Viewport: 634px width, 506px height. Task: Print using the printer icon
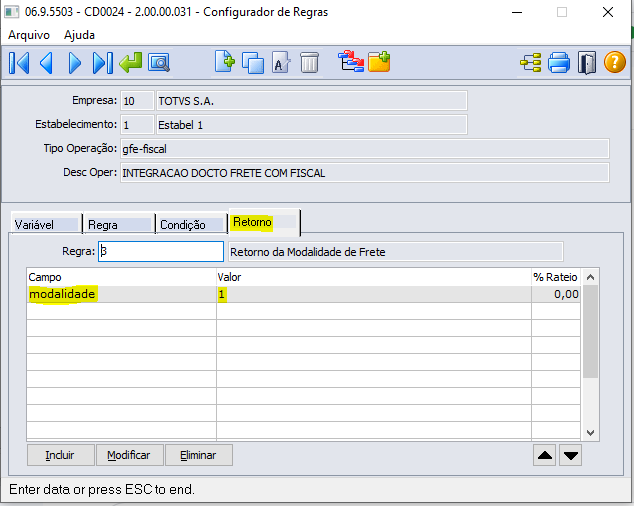tap(559, 63)
